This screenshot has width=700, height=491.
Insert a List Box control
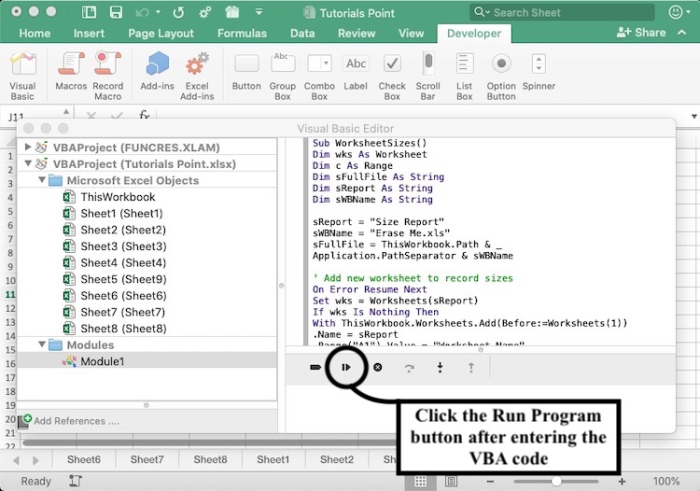(464, 63)
